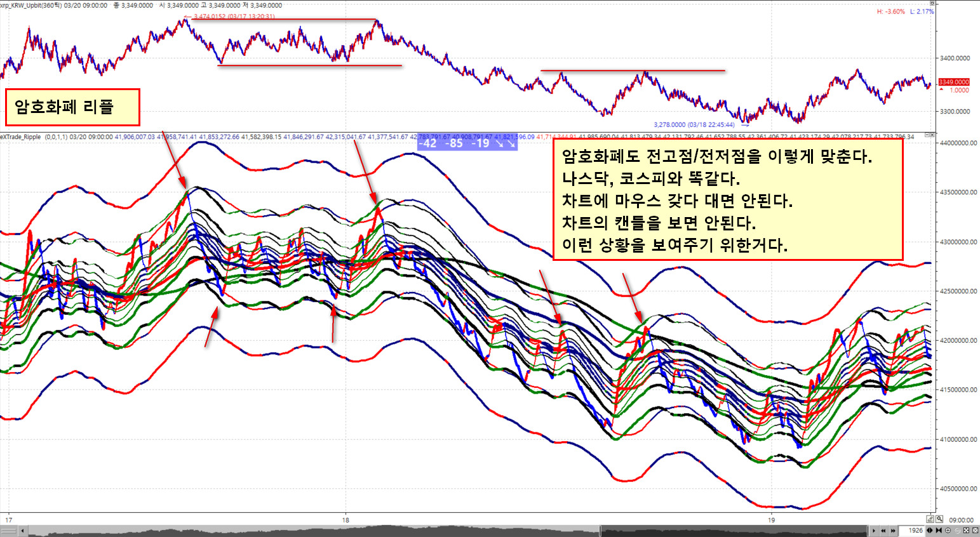Click the -42 value in the blue readout

tap(428, 143)
